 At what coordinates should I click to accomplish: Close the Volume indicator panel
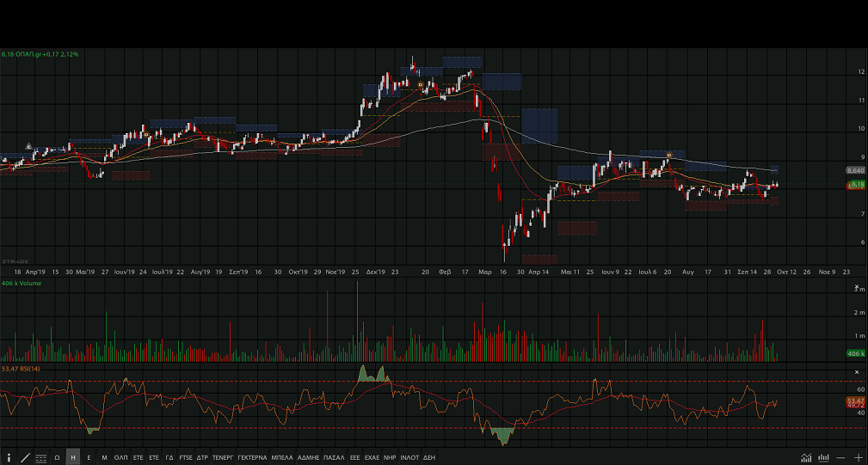tap(857, 287)
